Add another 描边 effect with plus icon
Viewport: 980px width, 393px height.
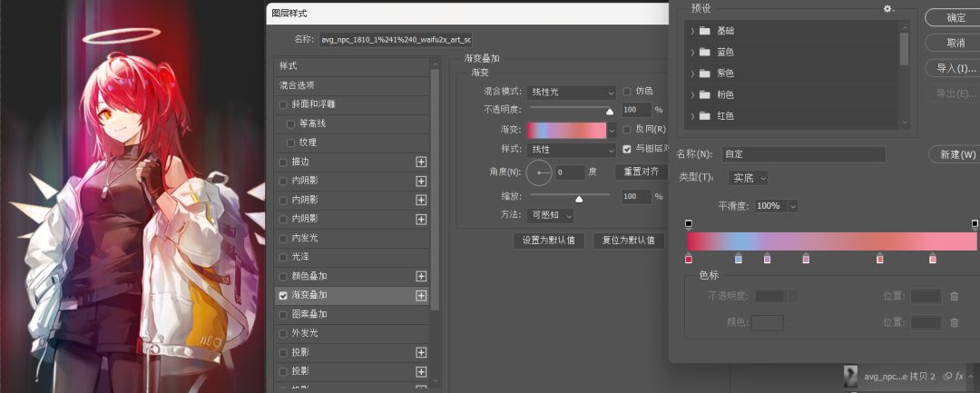point(421,162)
